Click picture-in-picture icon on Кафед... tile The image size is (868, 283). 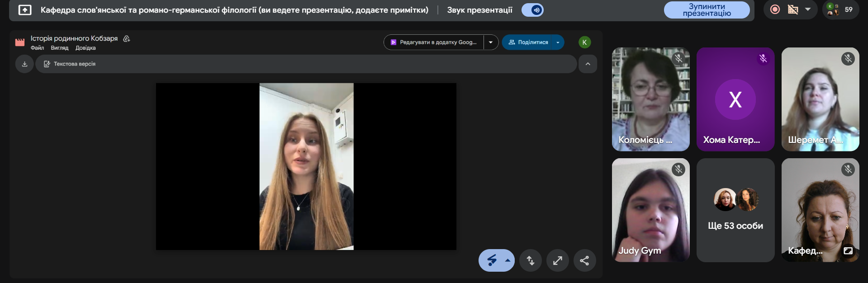848,250
